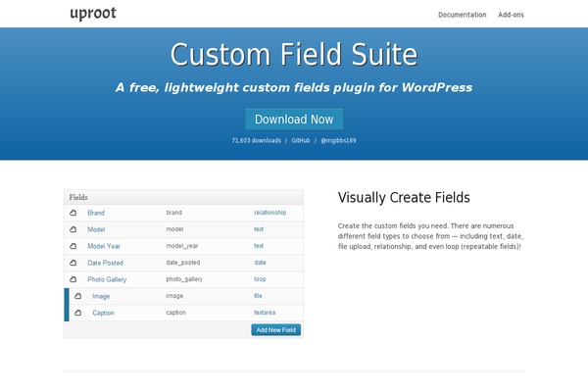
Task: Click the handle icon beside Caption
Action: (x=78, y=313)
